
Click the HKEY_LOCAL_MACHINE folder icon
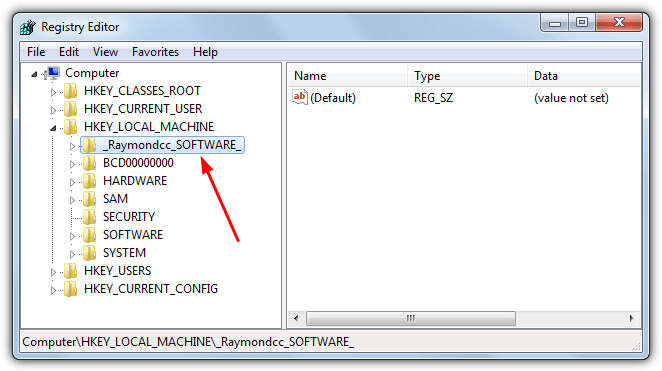click(x=71, y=127)
